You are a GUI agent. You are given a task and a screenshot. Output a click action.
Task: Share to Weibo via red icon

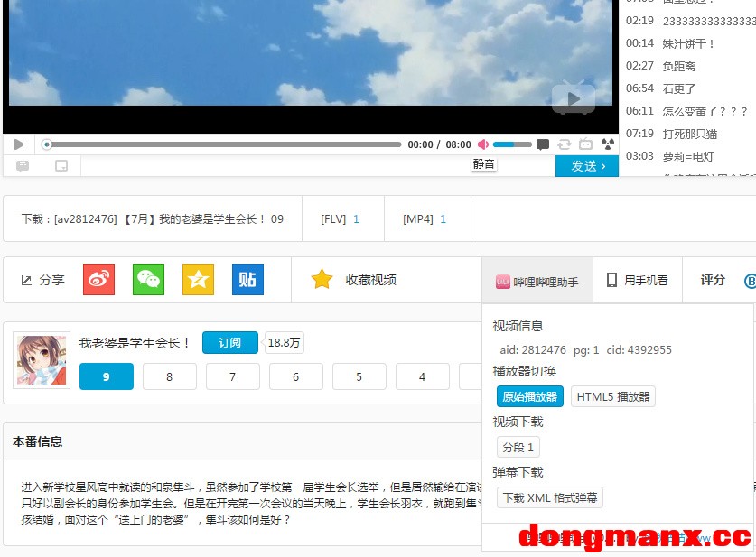coord(98,280)
